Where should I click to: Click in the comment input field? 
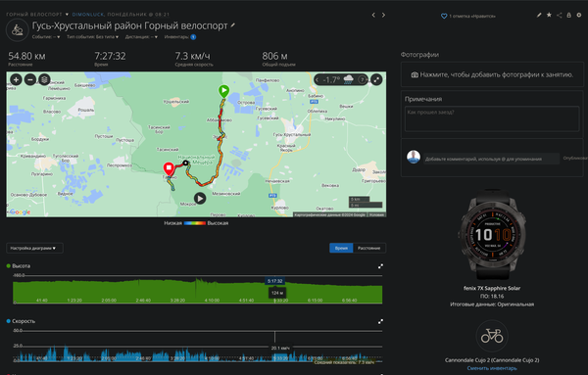point(491,159)
